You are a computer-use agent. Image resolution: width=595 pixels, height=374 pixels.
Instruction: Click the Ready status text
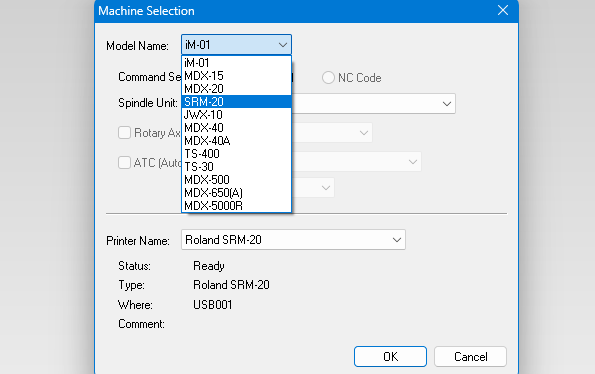tap(209, 266)
